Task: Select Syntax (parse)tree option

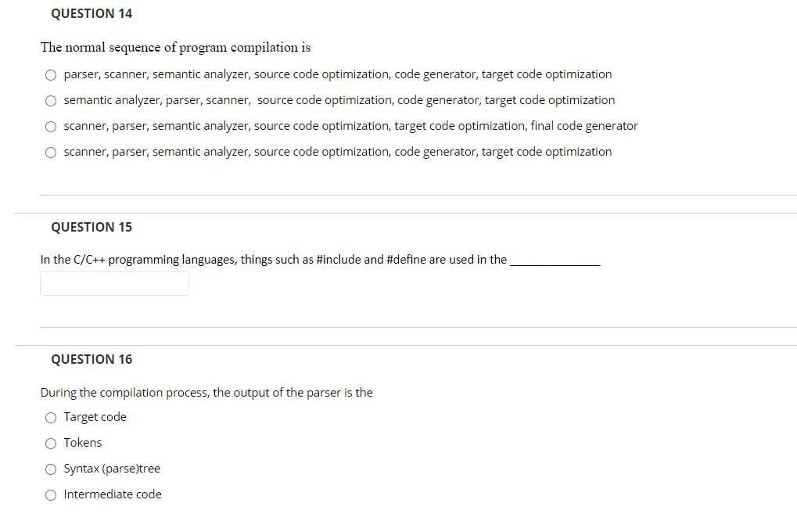Action: (51, 469)
